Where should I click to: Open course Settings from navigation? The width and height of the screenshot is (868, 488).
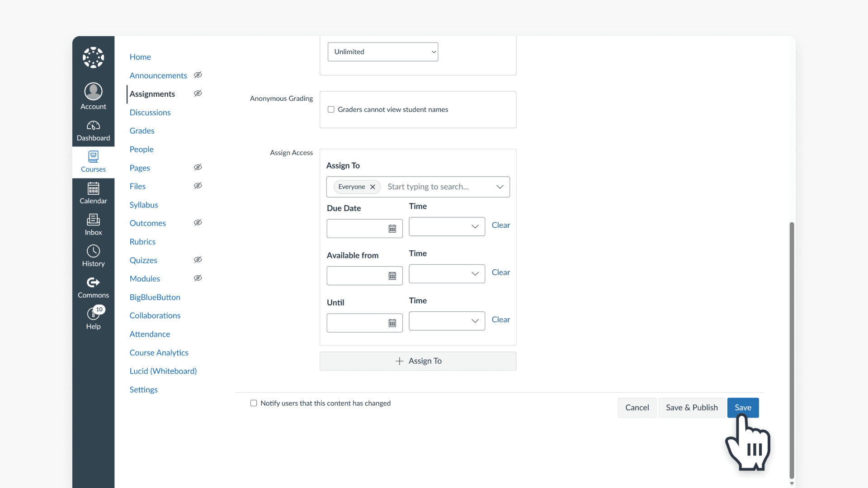pyautogui.click(x=143, y=389)
